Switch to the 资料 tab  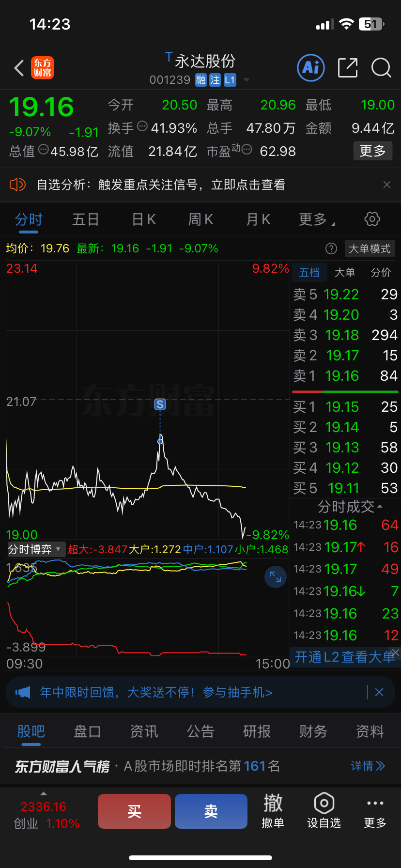pos(370,731)
